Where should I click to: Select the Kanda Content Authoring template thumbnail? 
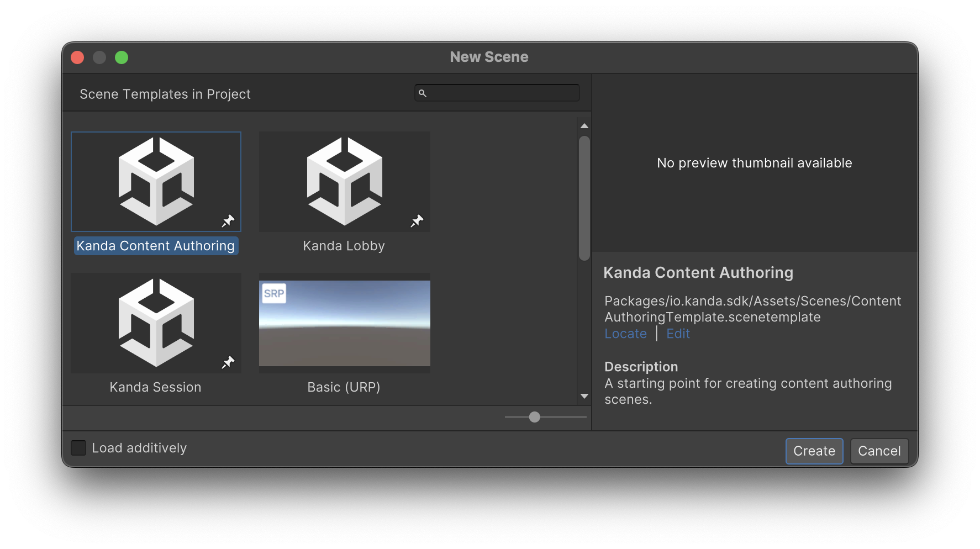coord(156,182)
